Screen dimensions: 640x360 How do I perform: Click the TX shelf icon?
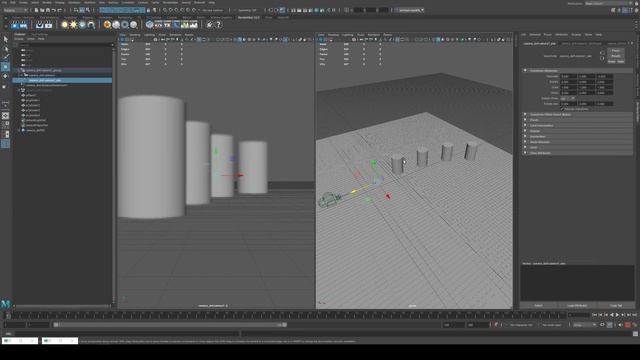click(167, 25)
